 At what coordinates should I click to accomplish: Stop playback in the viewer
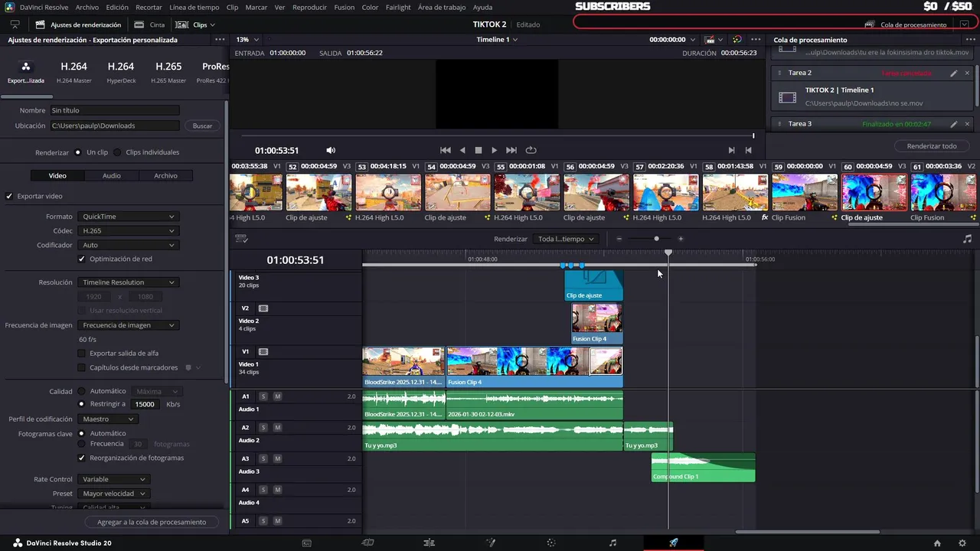point(479,151)
